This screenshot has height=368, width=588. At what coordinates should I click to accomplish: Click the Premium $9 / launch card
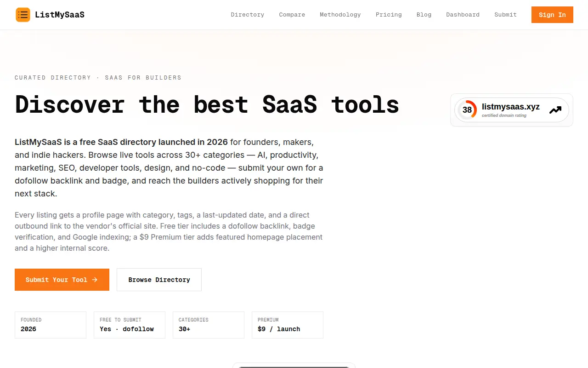[288, 325]
